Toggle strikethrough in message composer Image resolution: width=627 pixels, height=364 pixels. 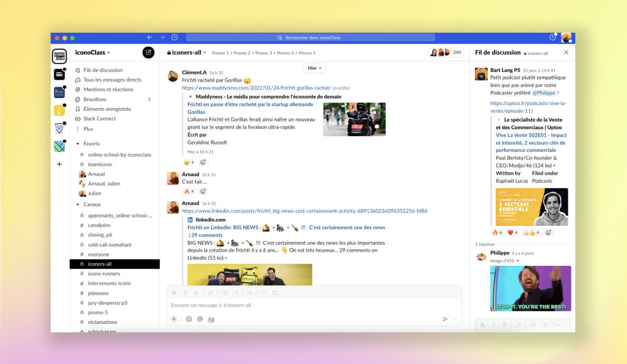(x=196, y=293)
